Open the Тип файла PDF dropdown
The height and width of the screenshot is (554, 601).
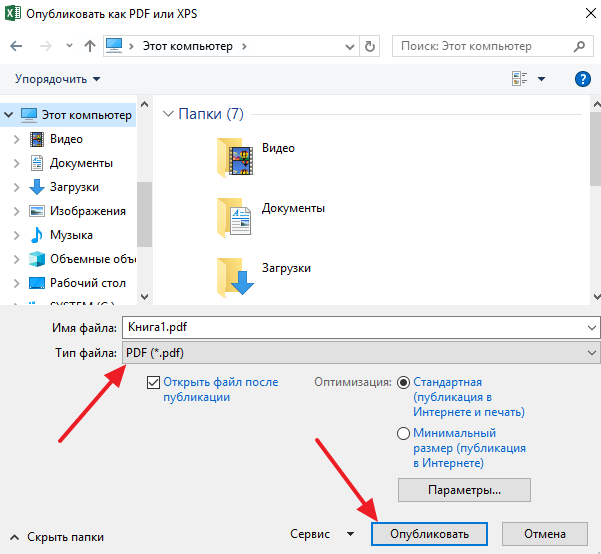[x=359, y=353]
